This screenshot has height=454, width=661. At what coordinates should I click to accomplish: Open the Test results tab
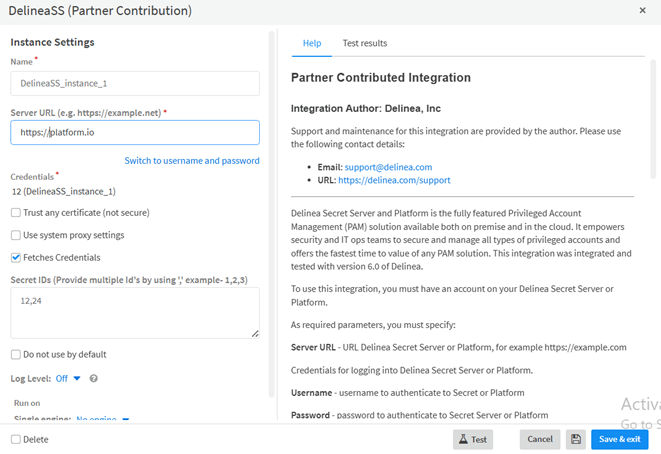click(x=364, y=43)
